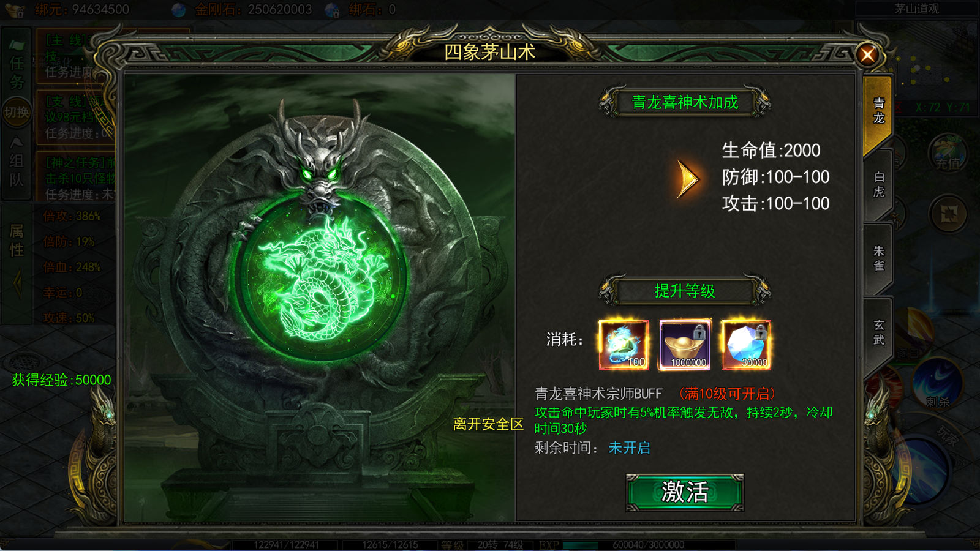Close the 四象茅山术 window
The width and height of the screenshot is (980, 551).
(x=868, y=55)
